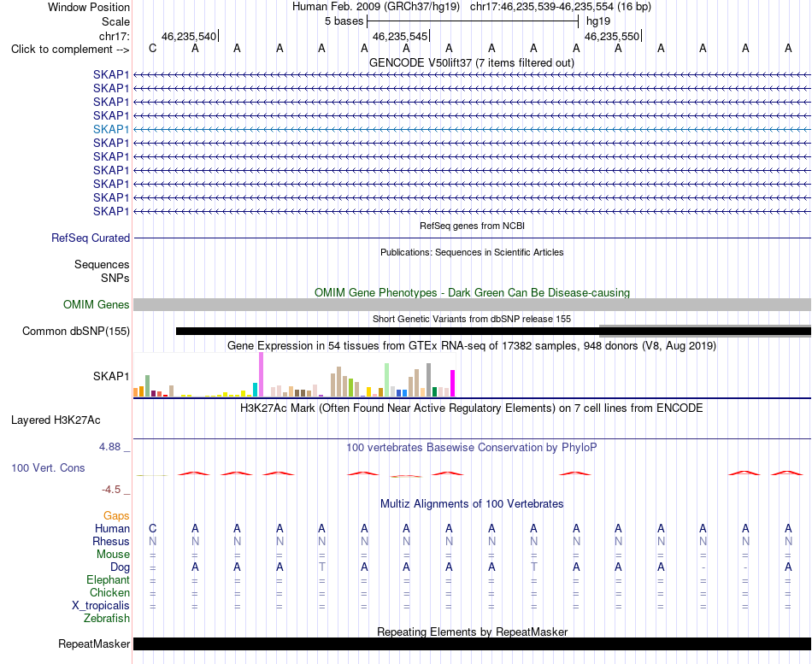The image size is (812, 664).
Task: Click the C base in the sequence row
Action: point(152,48)
